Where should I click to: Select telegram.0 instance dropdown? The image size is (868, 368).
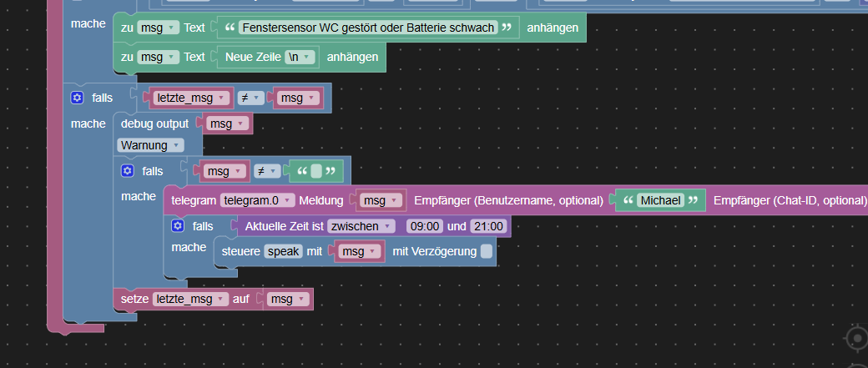tap(257, 200)
